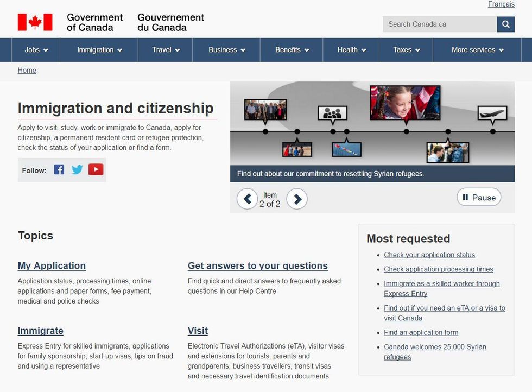
Task: Open the Travel menu
Action: coord(166,50)
